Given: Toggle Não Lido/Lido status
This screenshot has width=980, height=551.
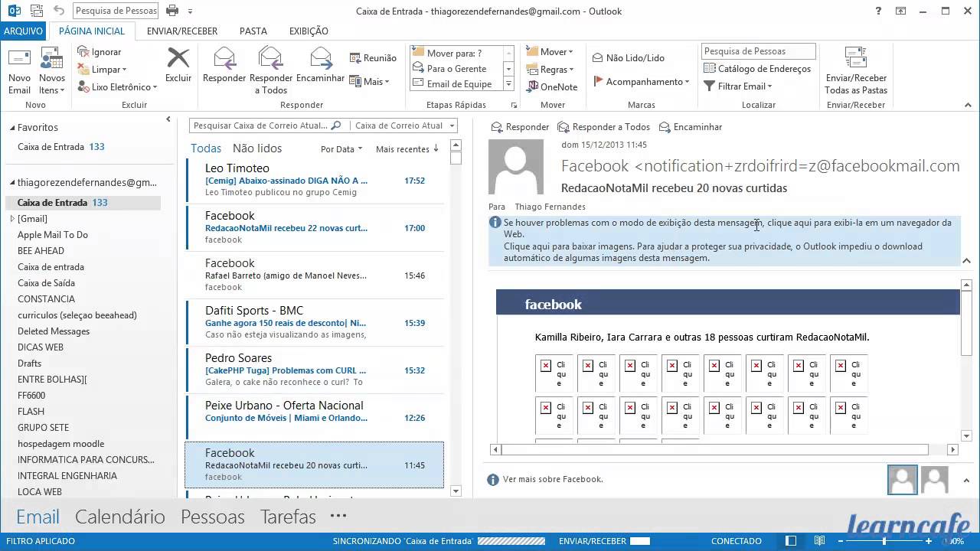Looking at the screenshot, I should [x=629, y=58].
